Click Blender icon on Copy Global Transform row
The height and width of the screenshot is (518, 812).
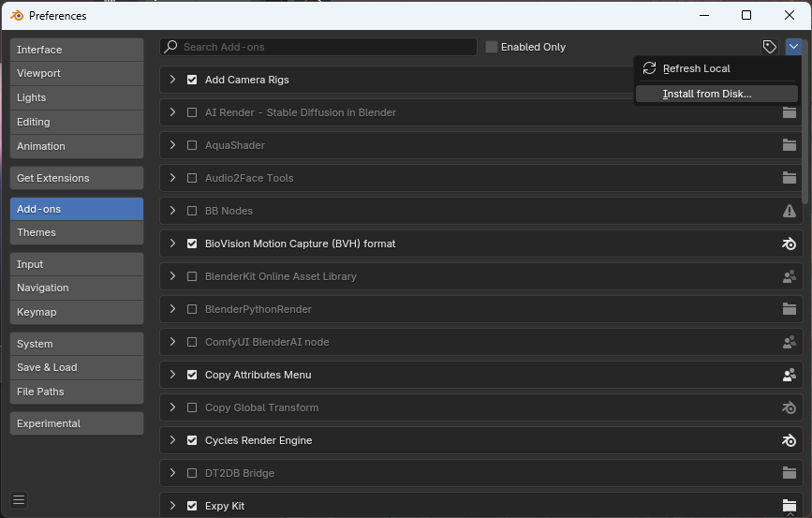coord(789,407)
